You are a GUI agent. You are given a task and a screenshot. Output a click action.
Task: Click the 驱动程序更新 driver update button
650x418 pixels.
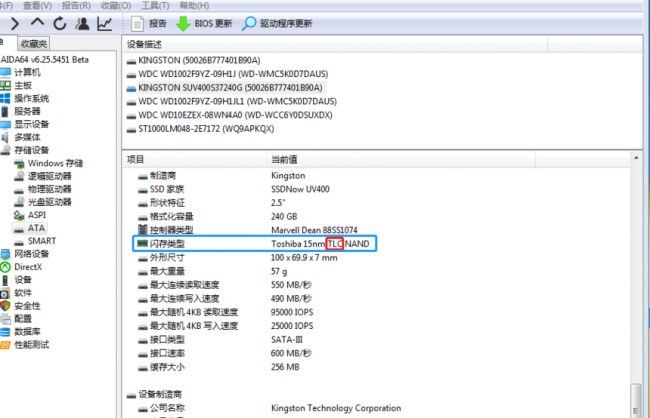[277, 24]
